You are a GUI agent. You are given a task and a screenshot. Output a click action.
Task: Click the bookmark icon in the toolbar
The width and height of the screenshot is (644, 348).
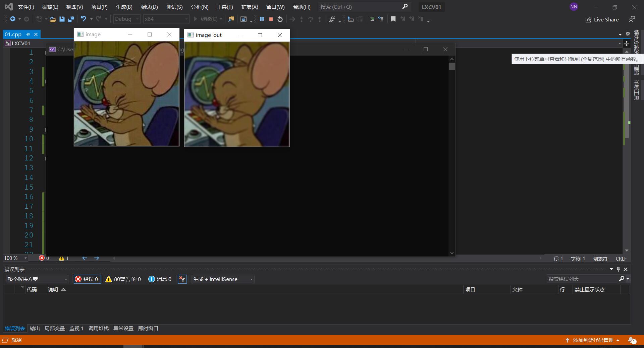[393, 19]
